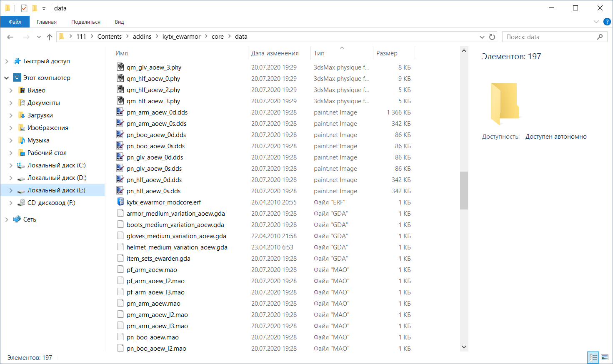Click the 111 breadcrumb in address bar
This screenshot has width=613, height=364.
click(x=81, y=37)
